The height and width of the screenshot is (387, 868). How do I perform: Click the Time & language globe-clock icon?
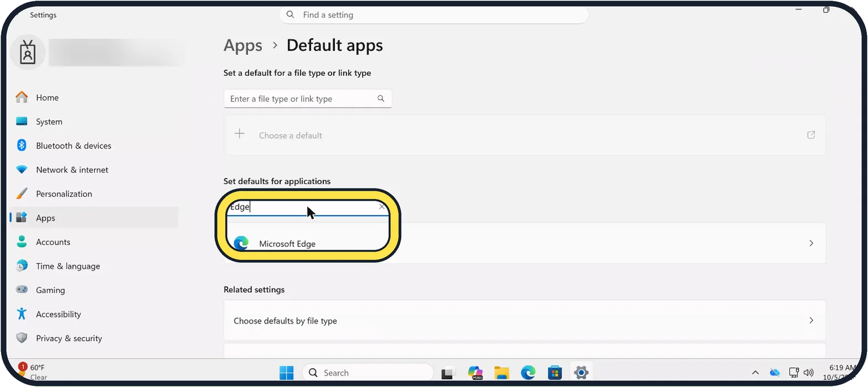[22, 265]
